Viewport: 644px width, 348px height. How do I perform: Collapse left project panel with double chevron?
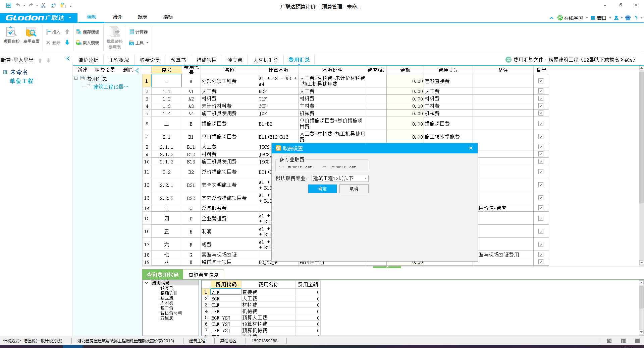tap(68, 58)
